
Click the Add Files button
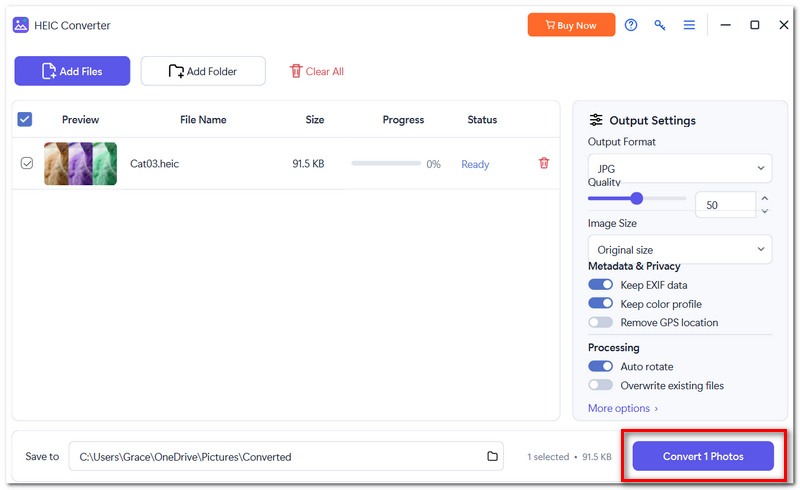coord(72,71)
